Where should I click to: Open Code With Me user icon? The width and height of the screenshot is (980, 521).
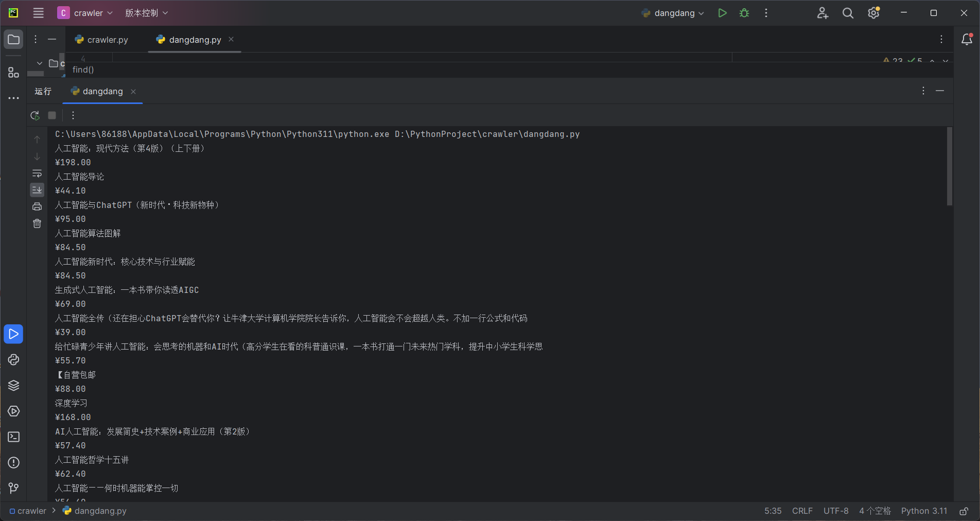(x=822, y=13)
